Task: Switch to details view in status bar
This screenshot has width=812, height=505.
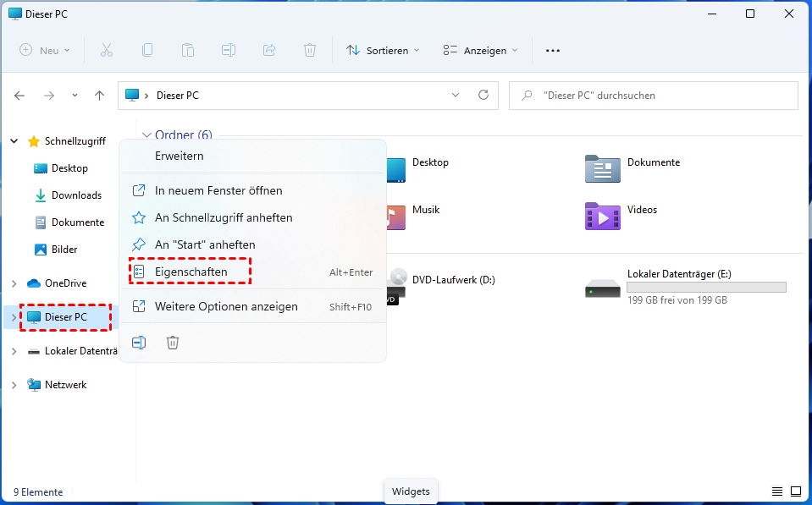Action: tap(777, 491)
